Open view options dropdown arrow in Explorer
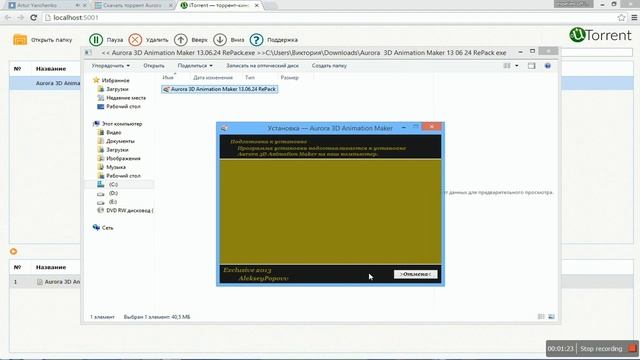The width and height of the screenshot is (640, 360). tap(517, 66)
